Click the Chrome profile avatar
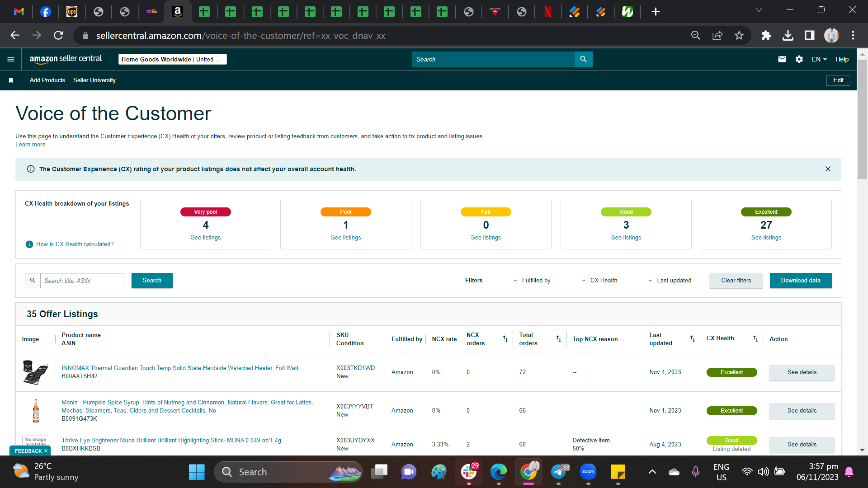 tap(831, 35)
